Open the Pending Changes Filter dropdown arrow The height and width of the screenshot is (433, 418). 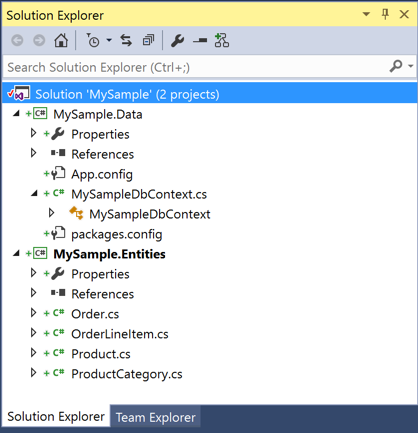(x=109, y=41)
